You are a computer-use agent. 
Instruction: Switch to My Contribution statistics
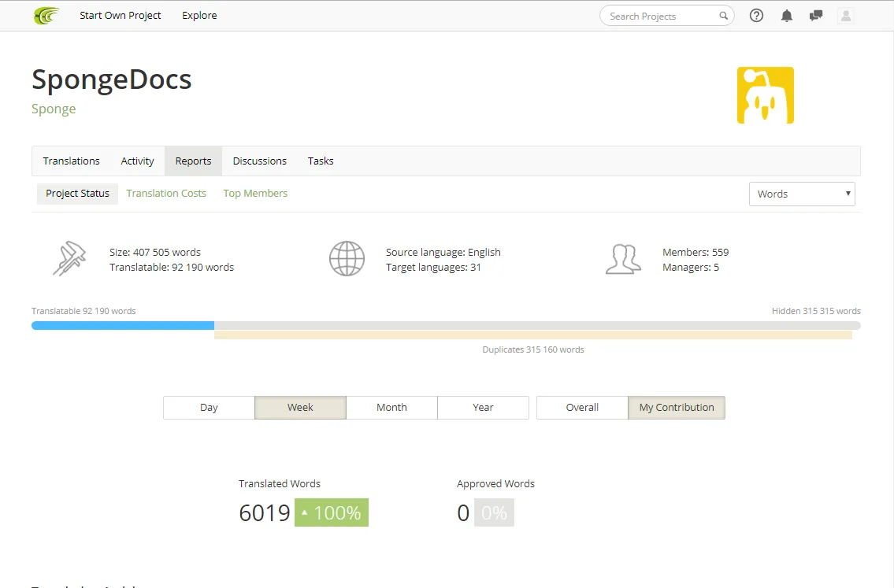tap(677, 408)
